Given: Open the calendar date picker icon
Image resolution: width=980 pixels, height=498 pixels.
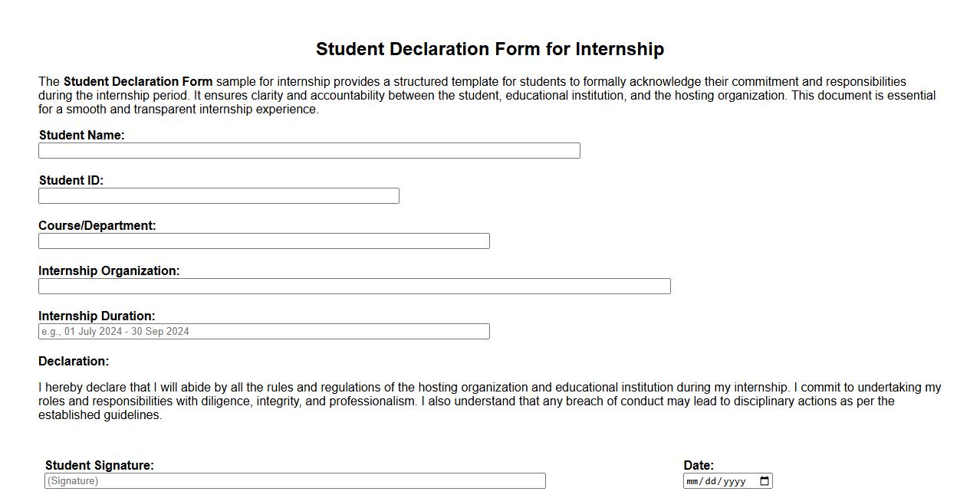Looking at the screenshot, I should click(x=764, y=480).
